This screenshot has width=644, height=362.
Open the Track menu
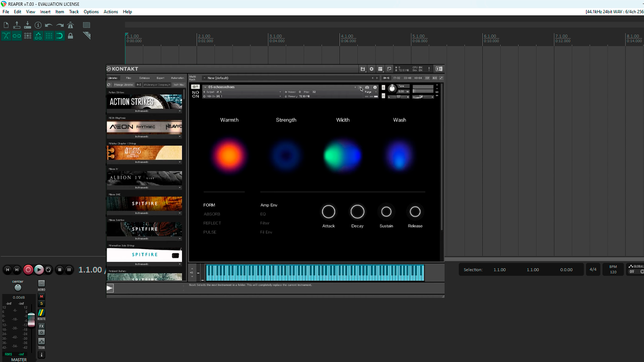click(74, 12)
